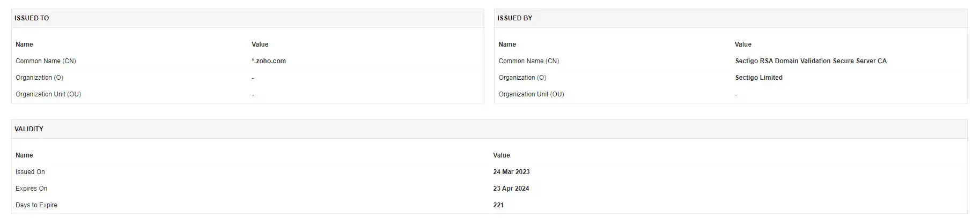Click the Expires On label

click(31, 189)
